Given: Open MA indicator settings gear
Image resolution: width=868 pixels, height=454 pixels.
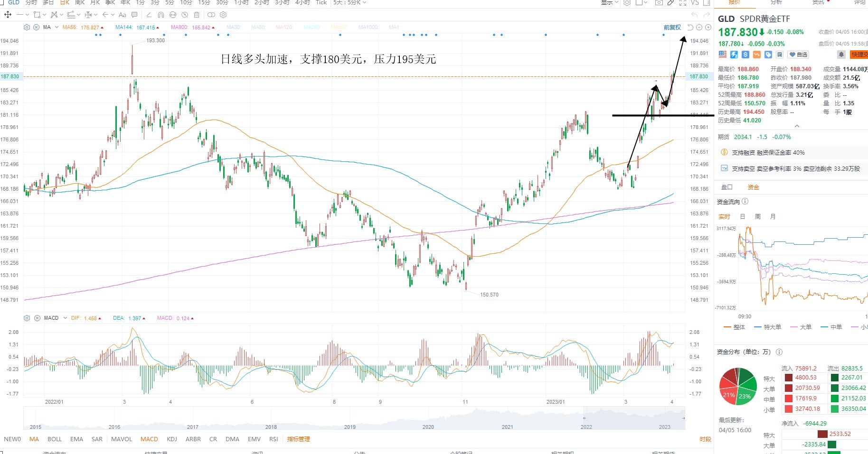Looking at the screenshot, I should click(x=27, y=27).
